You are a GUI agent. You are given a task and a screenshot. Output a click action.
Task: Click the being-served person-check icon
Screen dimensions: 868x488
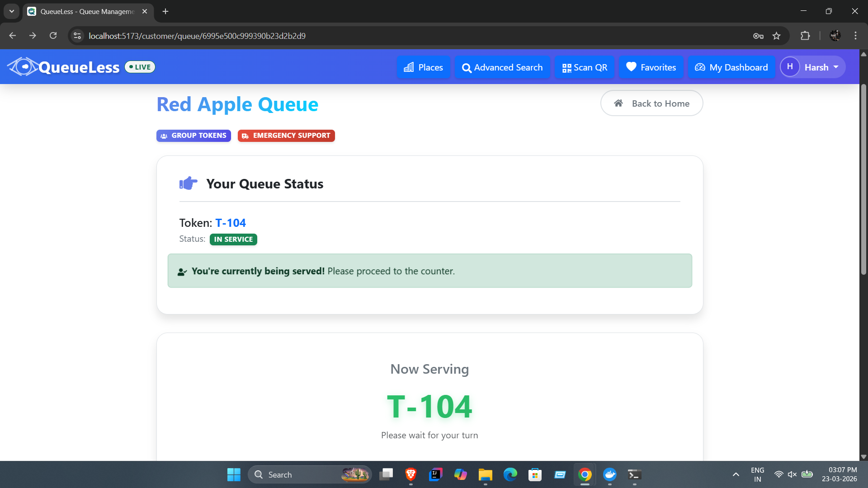click(x=182, y=272)
